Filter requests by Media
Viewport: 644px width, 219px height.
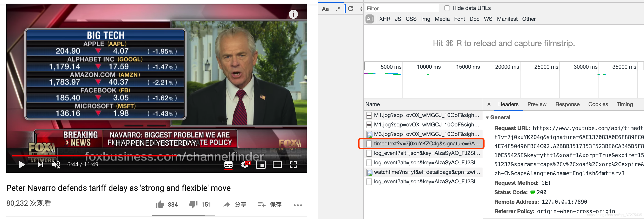click(x=442, y=19)
